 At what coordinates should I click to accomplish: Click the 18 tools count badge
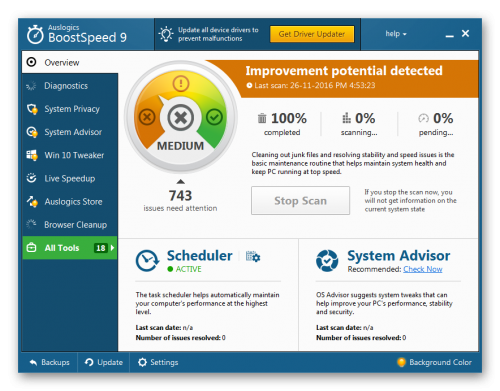[101, 248]
